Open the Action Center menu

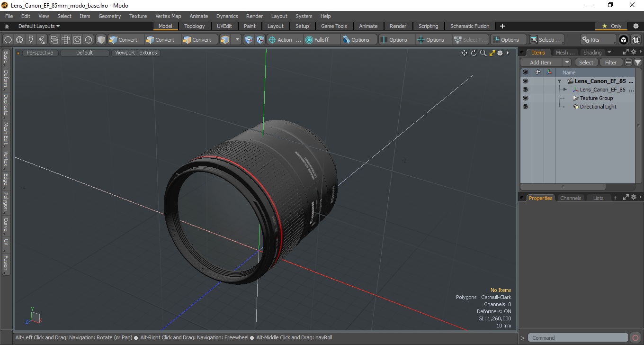point(285,40)
